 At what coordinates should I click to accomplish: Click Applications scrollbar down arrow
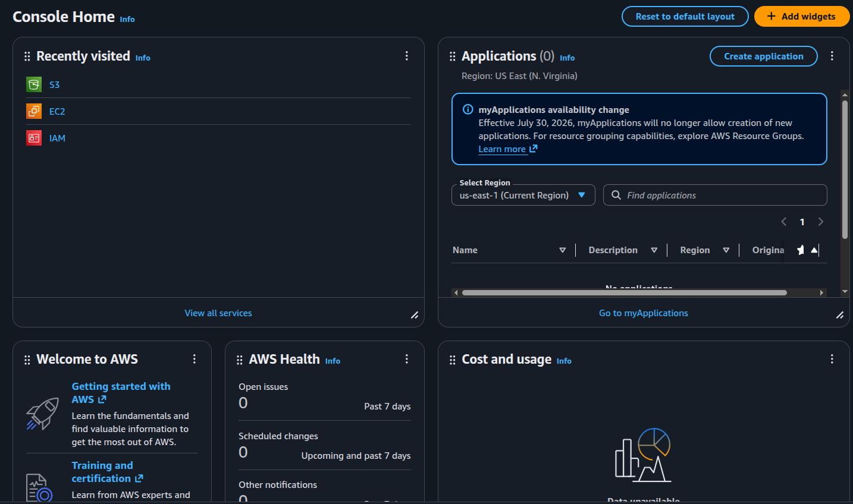point(845,292)
